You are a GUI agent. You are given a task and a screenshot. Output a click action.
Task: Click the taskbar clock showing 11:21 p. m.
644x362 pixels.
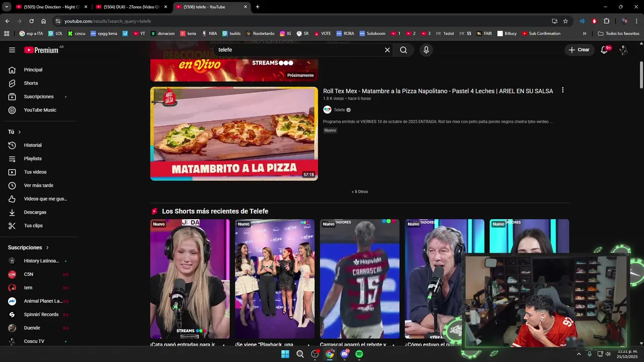tap(627, 354)
